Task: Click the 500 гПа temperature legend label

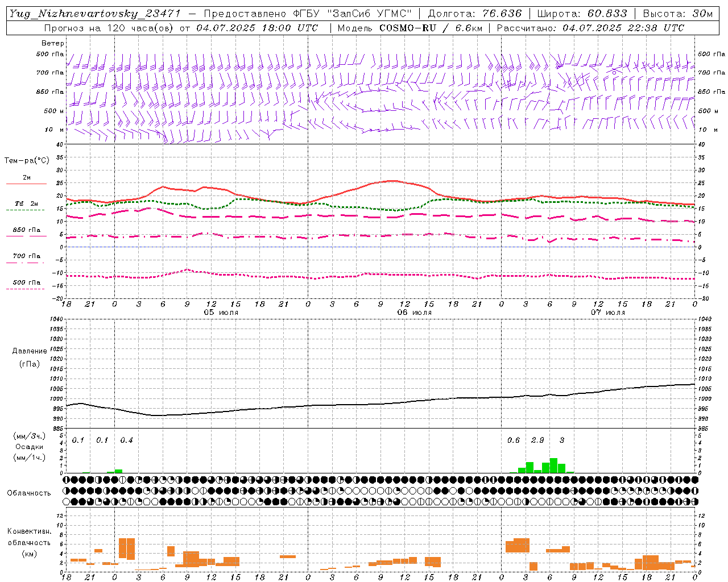Action: [27, 282]
